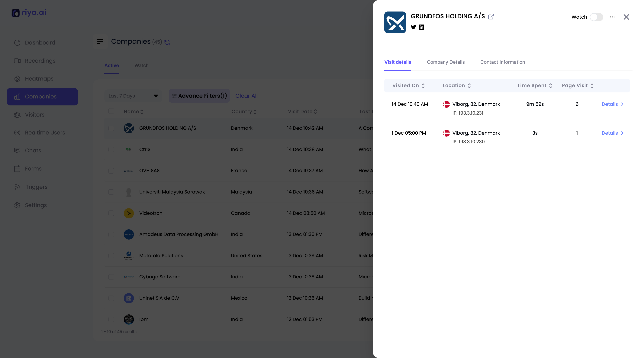Sort by Time Spent column

[534, 86]
